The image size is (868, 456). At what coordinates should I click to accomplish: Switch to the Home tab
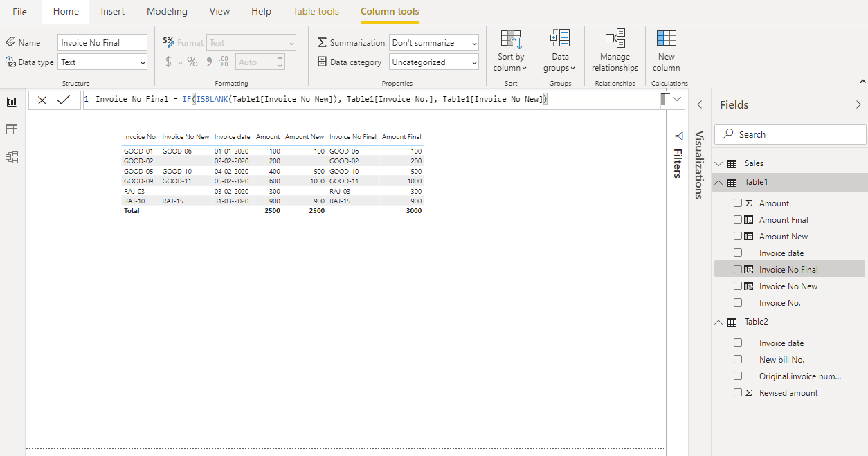pyautogui.click(x=66, y=12)
